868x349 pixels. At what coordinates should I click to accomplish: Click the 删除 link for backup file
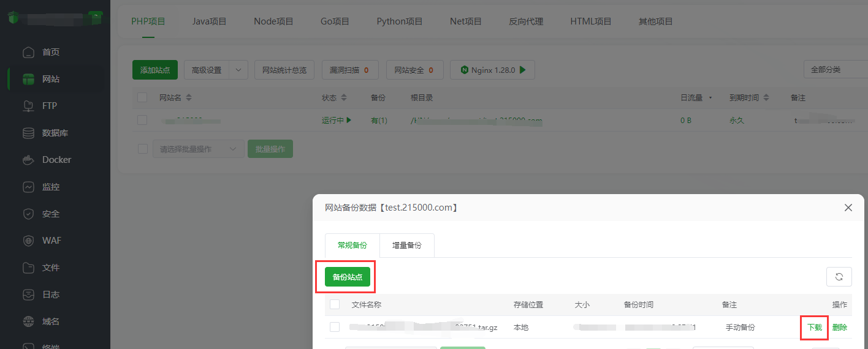[x=840, y=328]
